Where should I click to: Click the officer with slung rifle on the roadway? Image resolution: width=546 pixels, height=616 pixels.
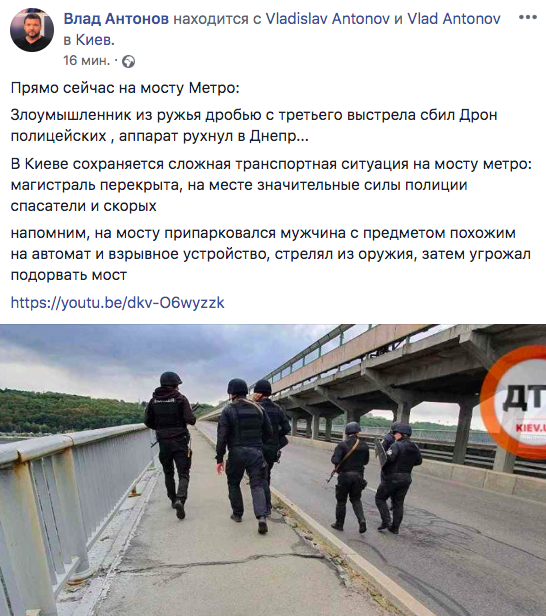[x=349, y=477]
